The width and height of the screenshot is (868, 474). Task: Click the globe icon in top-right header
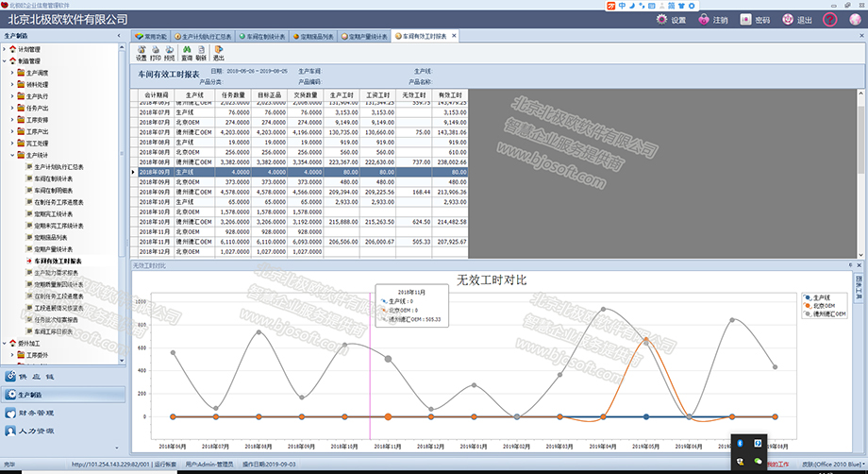(x=853, y=19)
